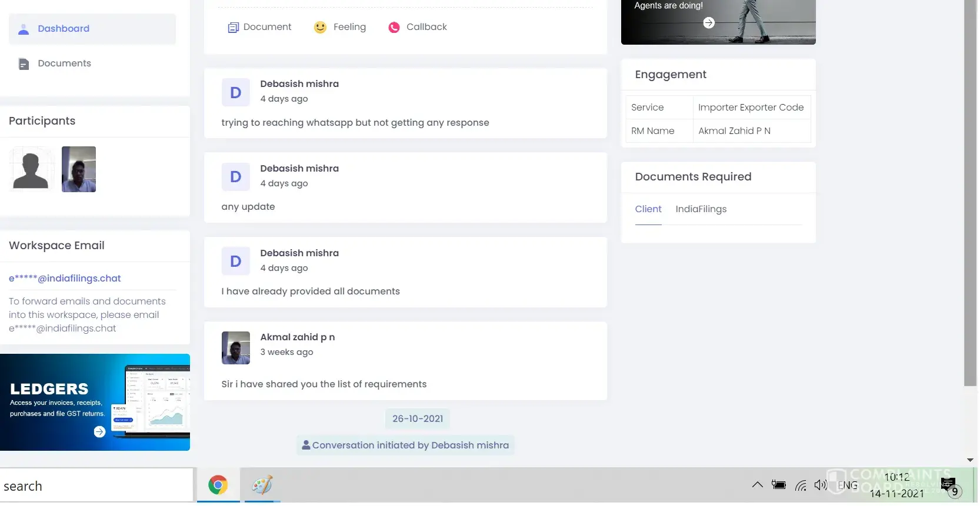Click avatar on 'any update' message
Viewport: 980px width, 506px height.
pos(236,177)
